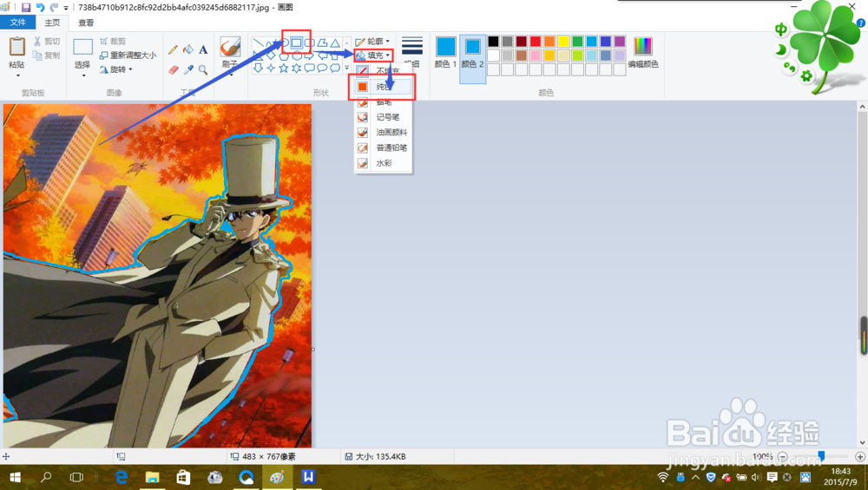The width and height of the screenshot is (868, 490).
Task: Open the Fill (填充) dropdown
Action: [373, 56]
